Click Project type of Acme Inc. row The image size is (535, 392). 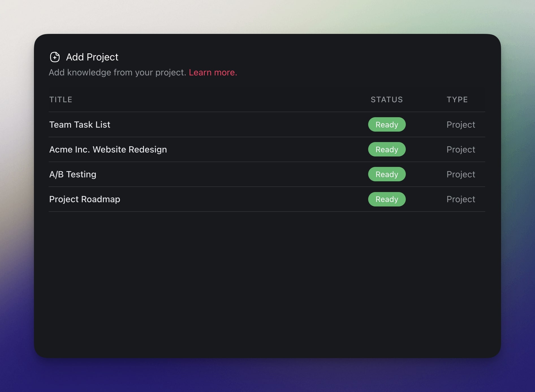coord(461,149)
